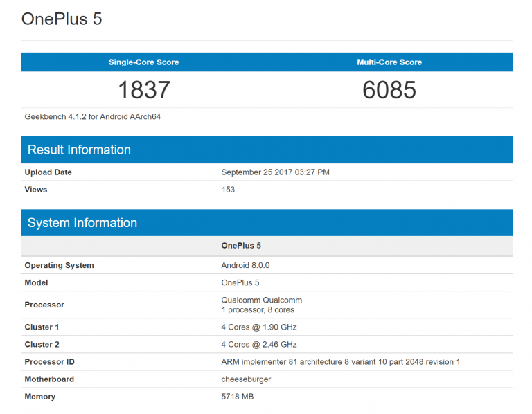
Task: Click '1 processor, 8 cores' text
Action: click(258, 309)
